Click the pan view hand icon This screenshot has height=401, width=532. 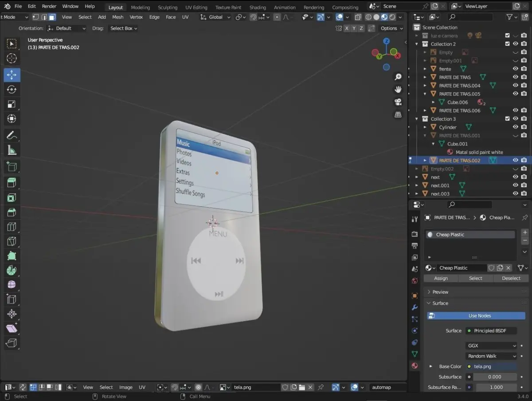coord(398,90)
